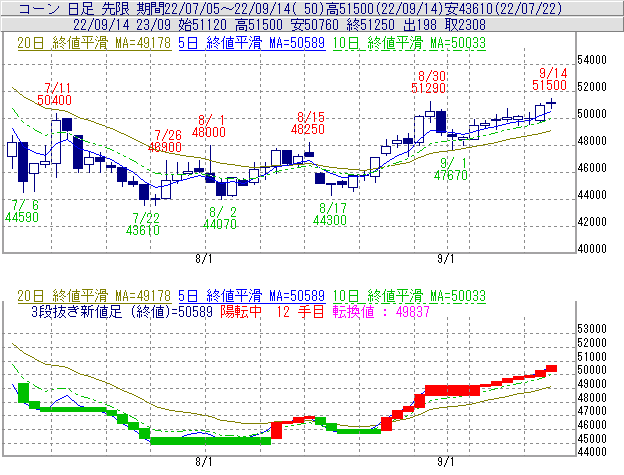This screenshot has height=475, width=624.
Task: Click the 8/15 peak label 48250
Action: pos(307,129)
